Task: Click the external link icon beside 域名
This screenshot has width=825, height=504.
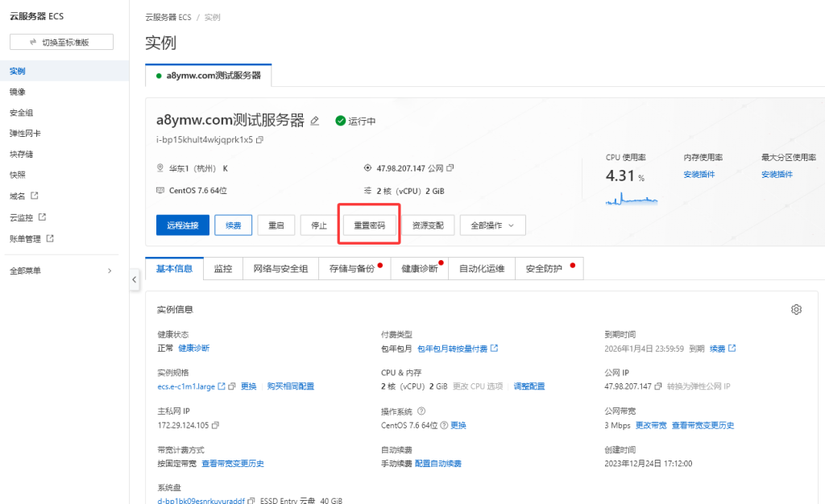Action: pyautogui.click(x=35, y=196)
